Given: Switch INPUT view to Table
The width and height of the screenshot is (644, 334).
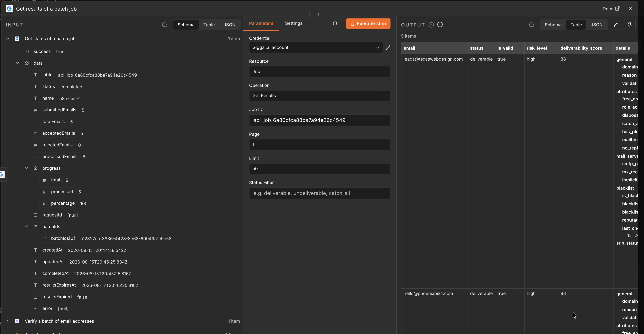Looking at the screenshot, I should click(x=209, y=25).
